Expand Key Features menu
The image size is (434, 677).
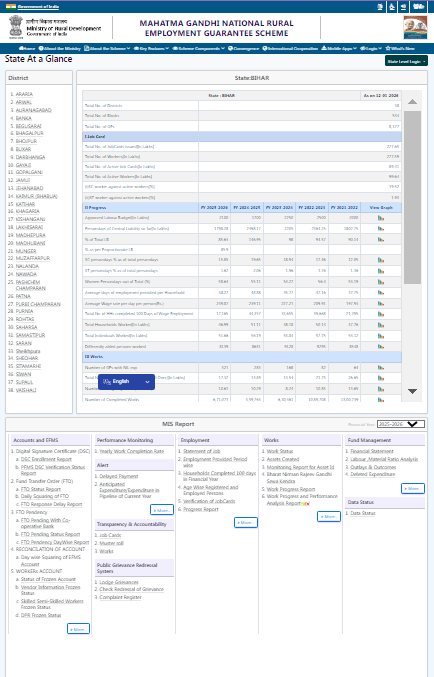(x=151, y=48)
